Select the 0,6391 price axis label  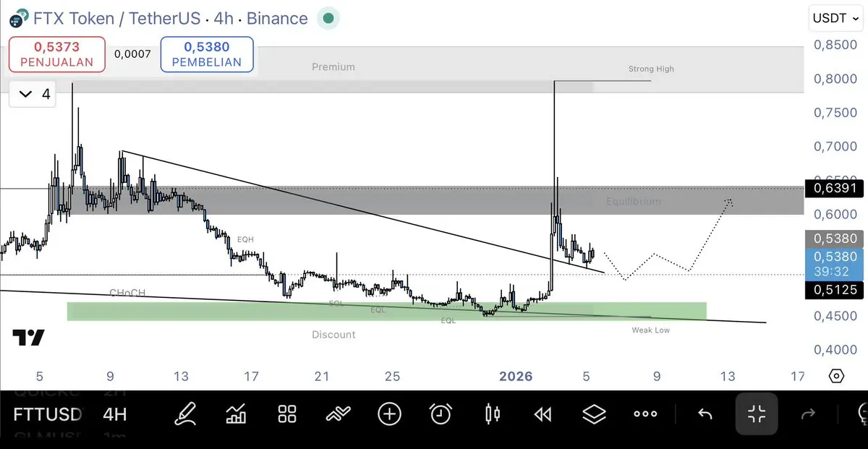point(835,188)
